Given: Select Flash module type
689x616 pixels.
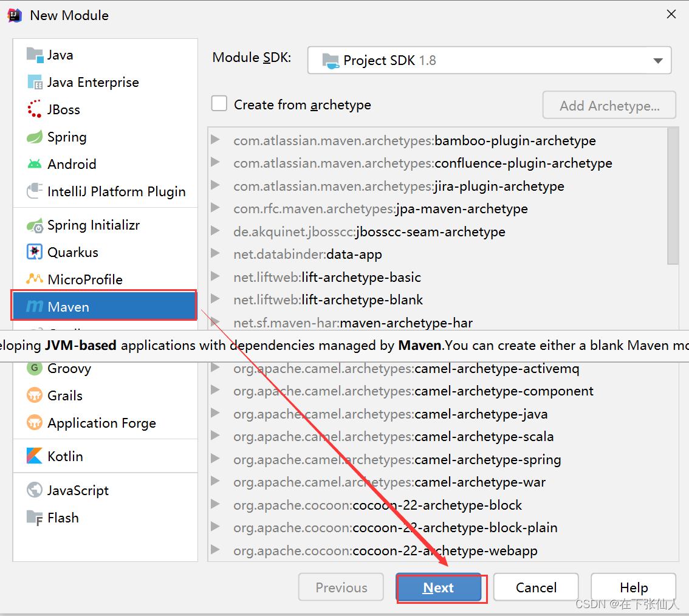Looking at the screenshot, I should point(105,518).
